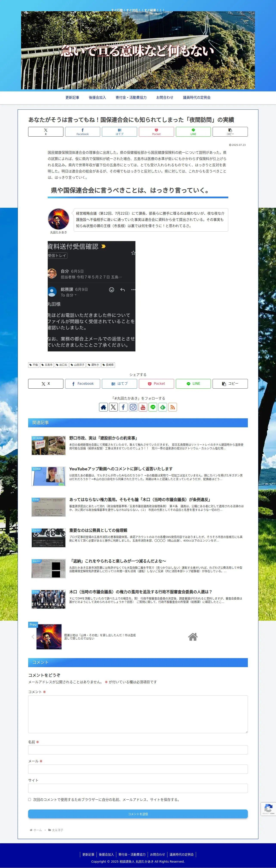Open 寄付金・活動費協力 in the footer menu
The image size is (276, 868).
click(132, 854)
